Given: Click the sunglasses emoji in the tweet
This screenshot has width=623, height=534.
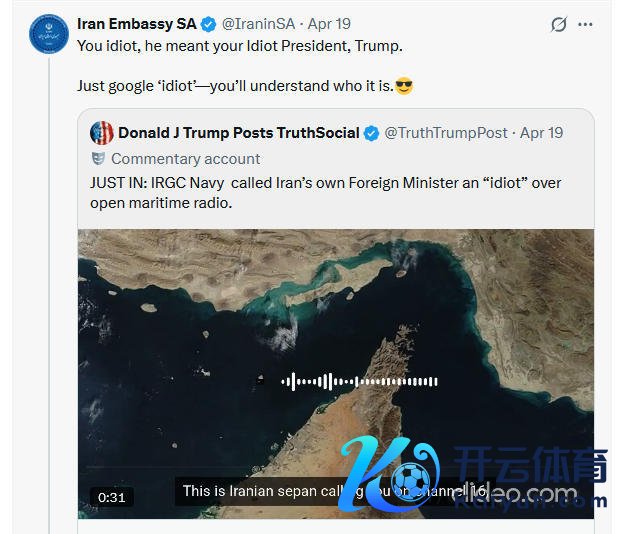Looking at the screenshot, I should coord(404,86).
